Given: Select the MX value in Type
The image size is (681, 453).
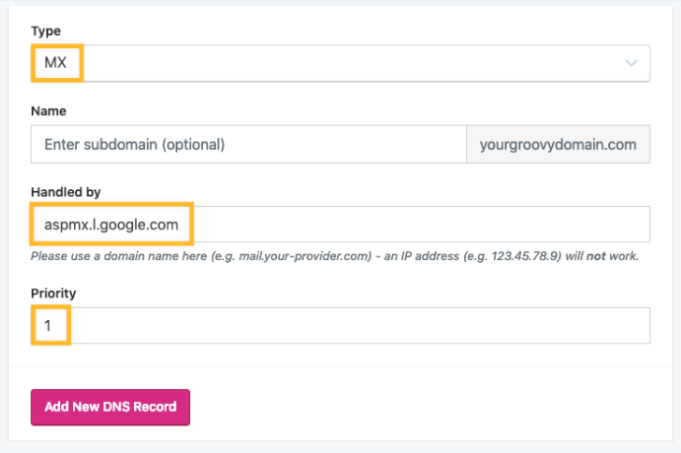Looking at the screenshot, I should [56, 63].
